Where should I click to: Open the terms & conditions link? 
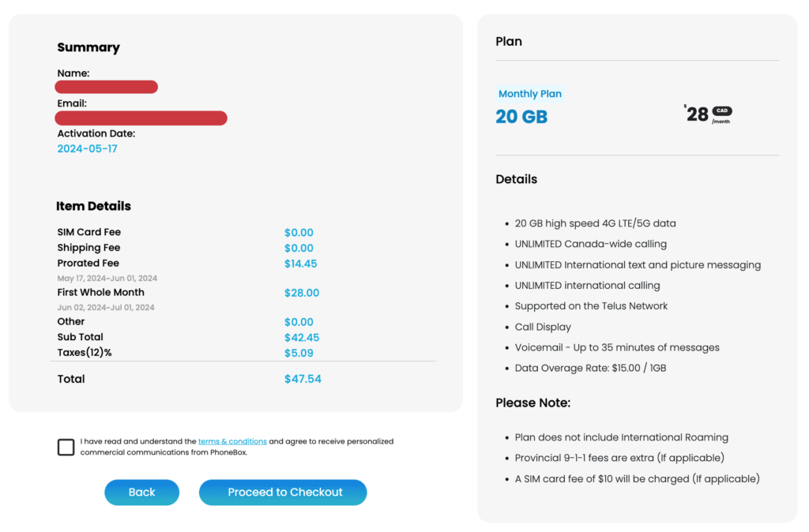click(232, 442)
